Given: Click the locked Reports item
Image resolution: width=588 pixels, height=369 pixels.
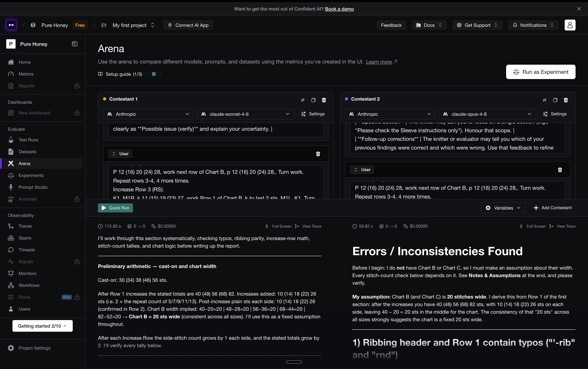Looking at the screenshot, I should (43, 86).
